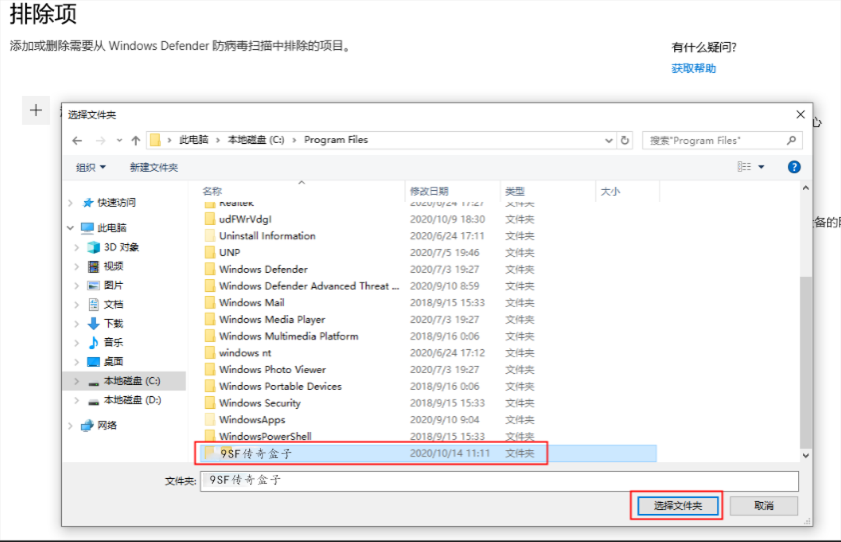Click the view layout icon
Viewport: 841px width, 542px height.
pyautogui.click(x=744, y=167)
